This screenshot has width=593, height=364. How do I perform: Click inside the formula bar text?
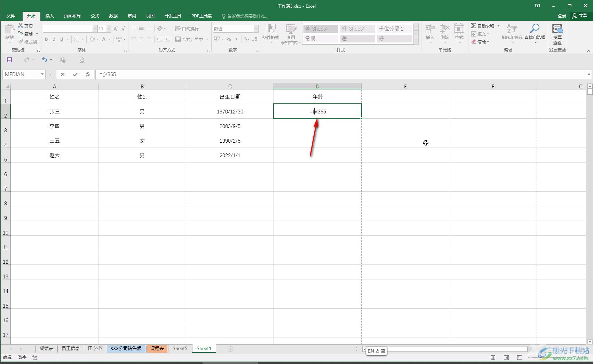[x=108, y=74]
